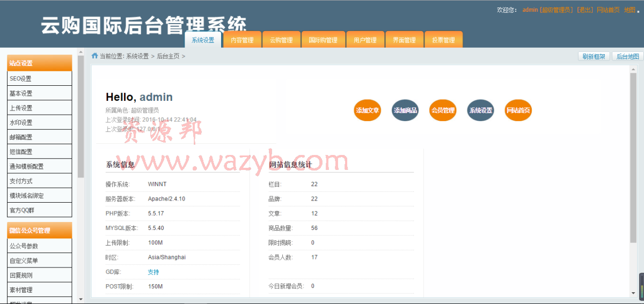Click the sidebar scrollbar down arrow
Image resolution: width=644 pixels, height=304 pixels.
coord(81,299)
